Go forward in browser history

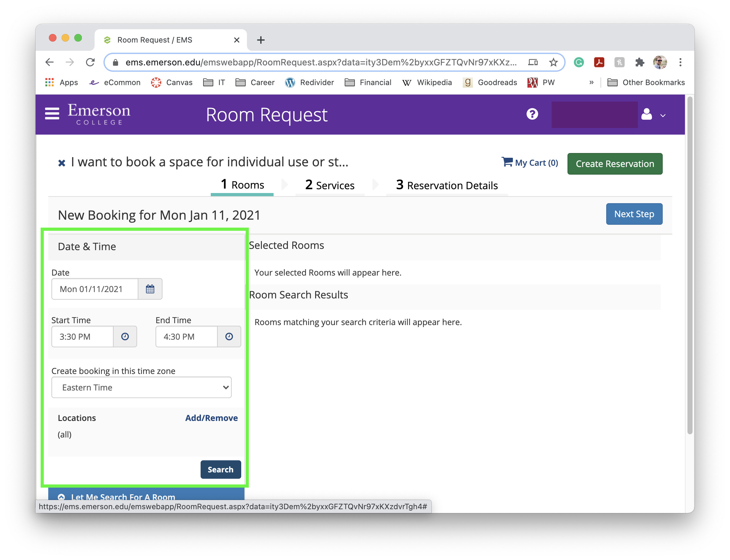pos(70,62)
